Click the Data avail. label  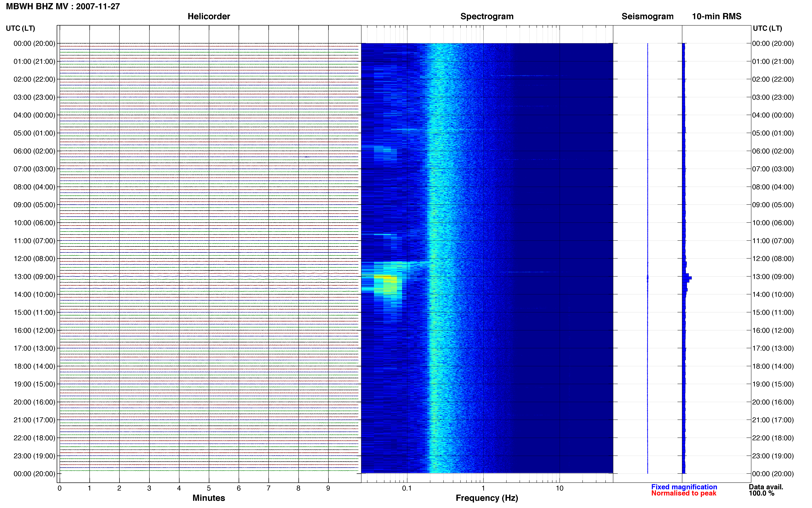[x=766, y=487]
